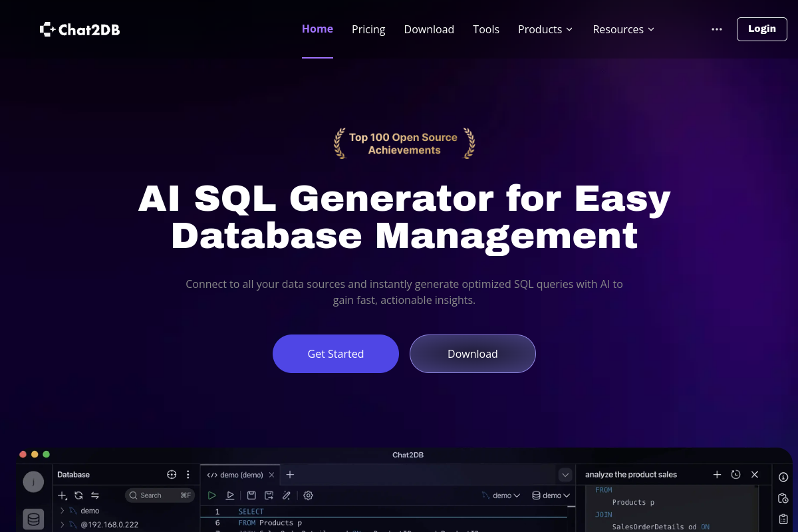Image resolution: width=798 pixels, height=532 pixels.
Task: Expand the Resources dropdown menu
Action: 624,29
